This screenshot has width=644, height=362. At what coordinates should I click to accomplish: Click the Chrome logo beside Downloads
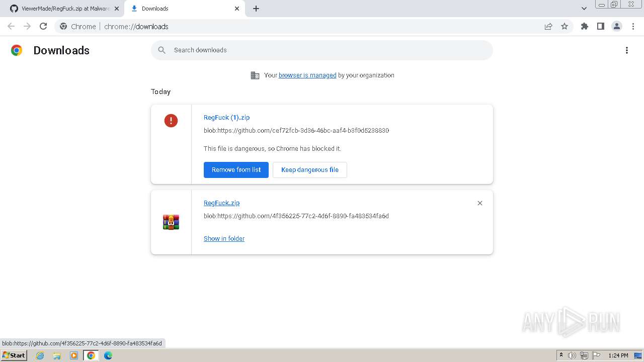click(x=17, y=50)
